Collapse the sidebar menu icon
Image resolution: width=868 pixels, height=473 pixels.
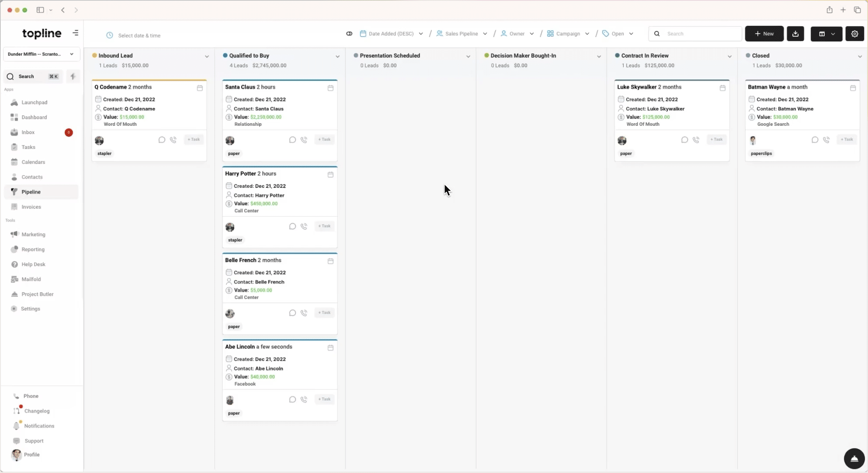(x=76, y=33)
